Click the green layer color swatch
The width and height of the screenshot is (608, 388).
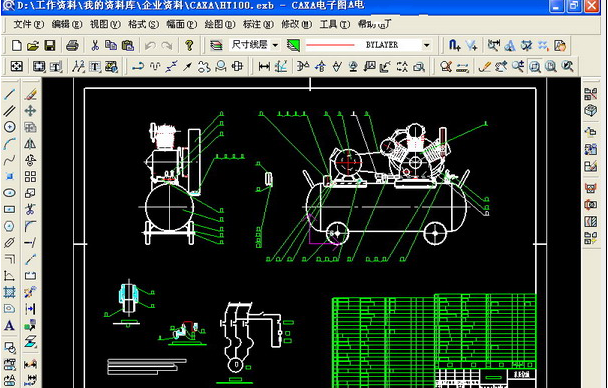coord(294,45)
